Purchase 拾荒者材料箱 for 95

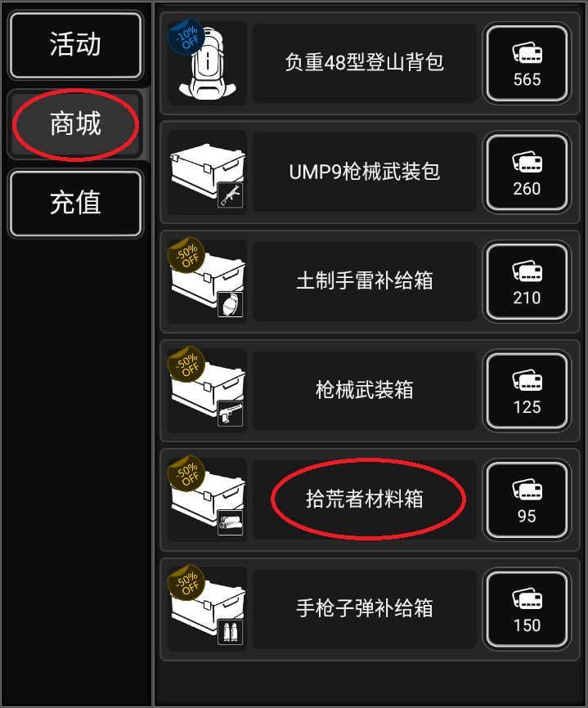click(527, 500)
